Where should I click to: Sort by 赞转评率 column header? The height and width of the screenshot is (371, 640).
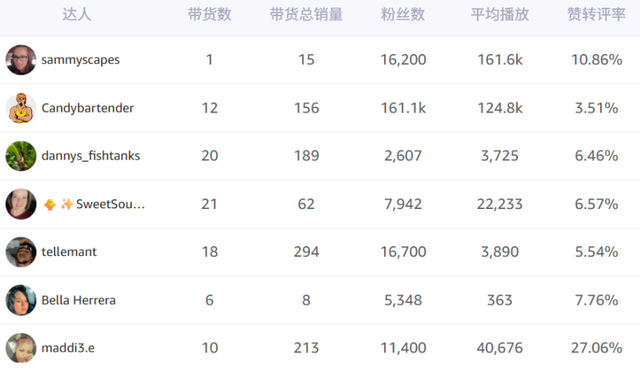coord(596,15)
